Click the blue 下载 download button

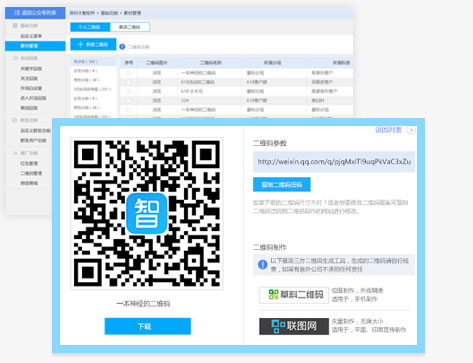148,326
